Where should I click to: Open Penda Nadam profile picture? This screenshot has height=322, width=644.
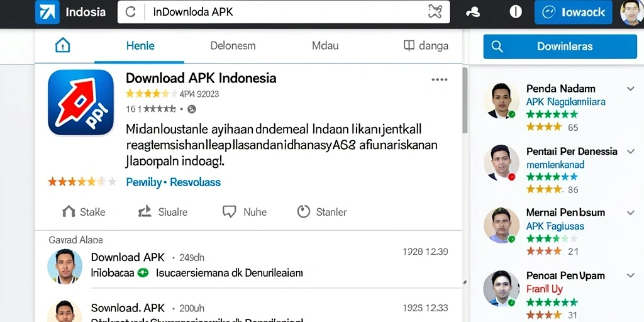click(501, 101)
